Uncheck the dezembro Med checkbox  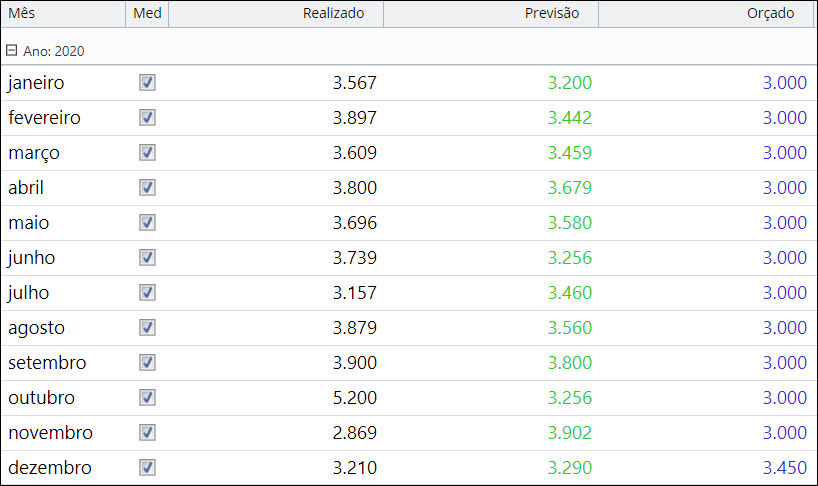pos(147,467)
